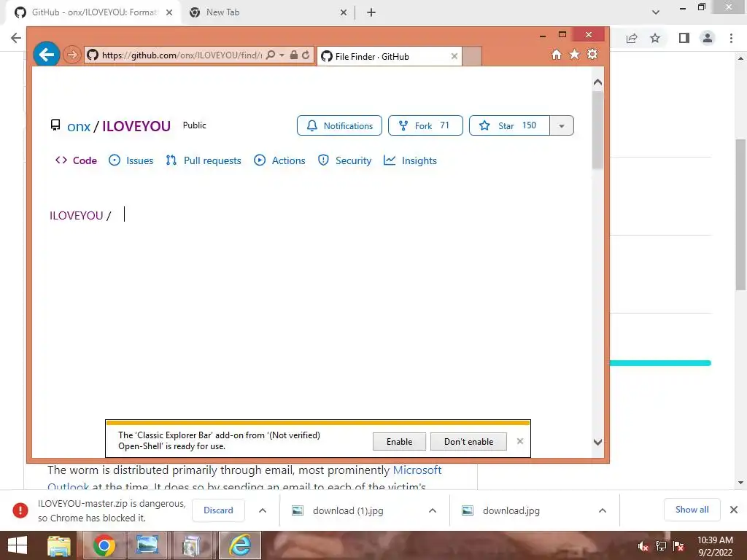Open the download (1).jpg item
The image size is (747, 560).
pyautogui.click(x=348, y=510)
